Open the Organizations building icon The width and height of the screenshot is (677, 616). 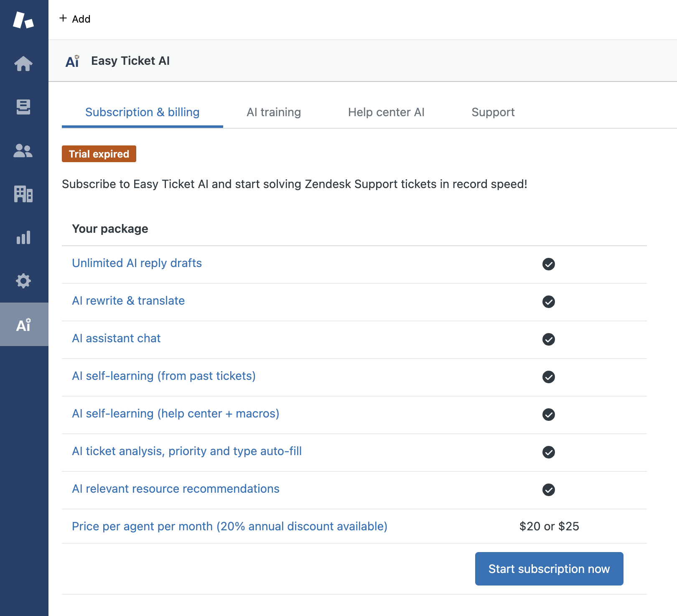pos(23,194)
